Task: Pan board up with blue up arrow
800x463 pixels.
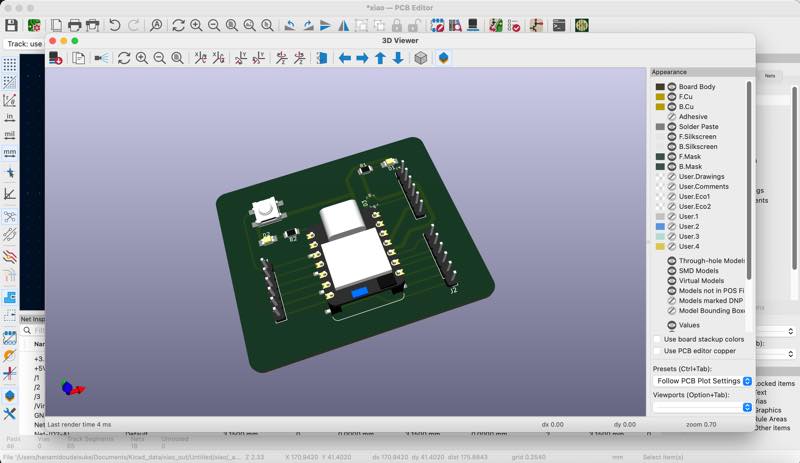Action: click(x=381, y=58)
